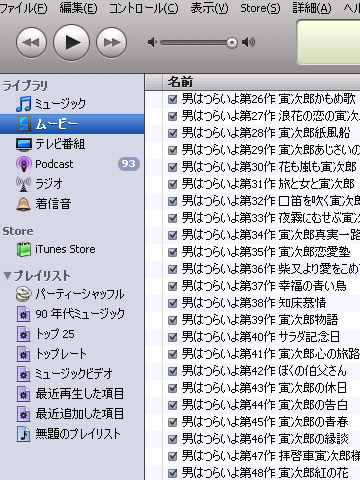Open the 表示(V) menu
The width and height of the screenshot is (360, 480).
[x=209, y=8]
